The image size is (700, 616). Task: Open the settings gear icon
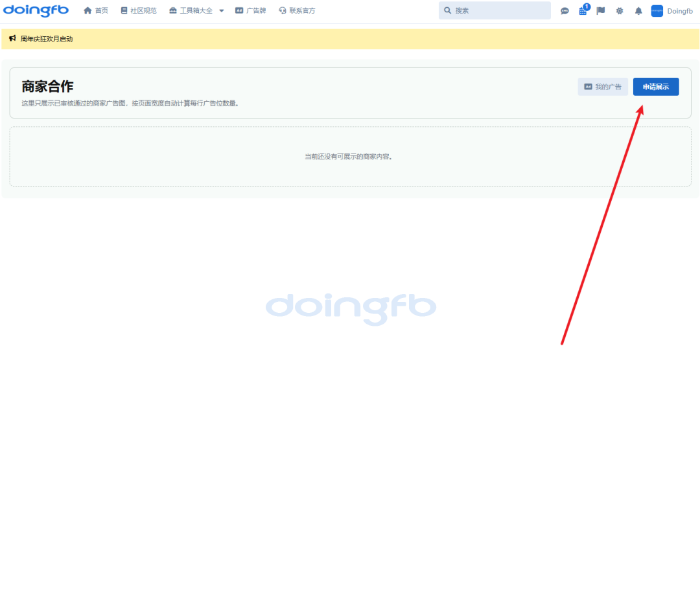coord(620,11)
